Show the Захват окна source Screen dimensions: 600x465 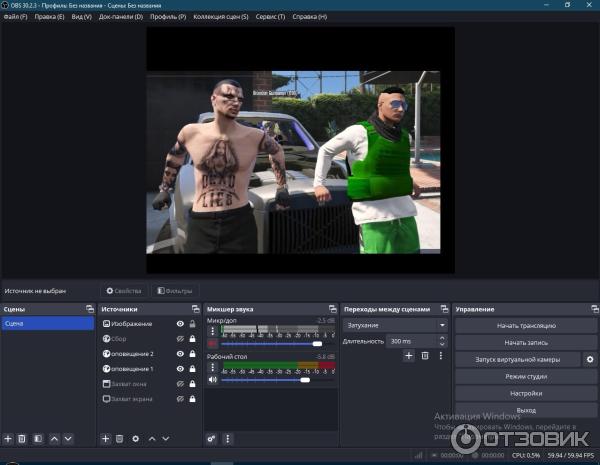pos(180,384)
